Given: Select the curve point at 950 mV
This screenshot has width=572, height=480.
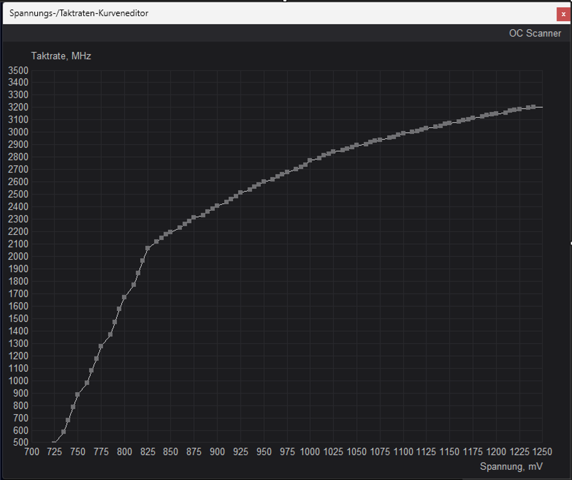Looking at the screenshot, I should pyautogui.click(x=264, y=182).
